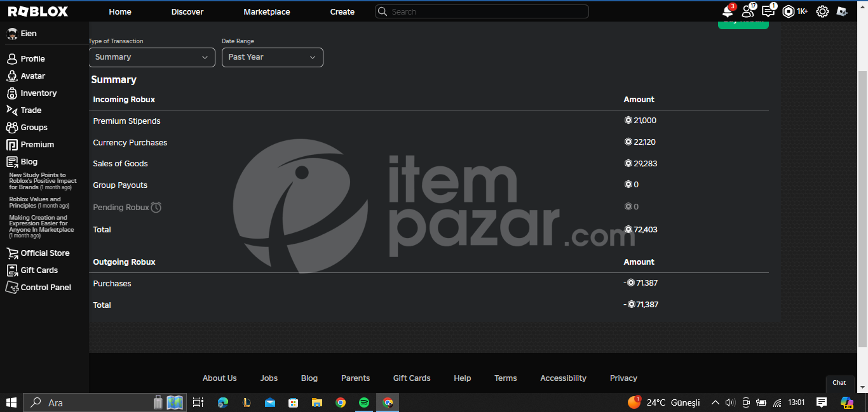
Task: Open the Discover tab
Action: point(187,12)
